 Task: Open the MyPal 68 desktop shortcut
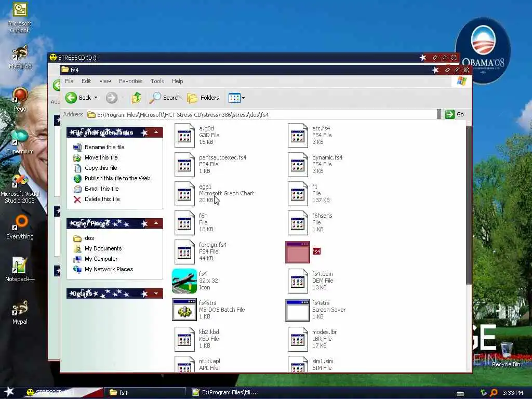pyautogui.click(x=20, y=57)
